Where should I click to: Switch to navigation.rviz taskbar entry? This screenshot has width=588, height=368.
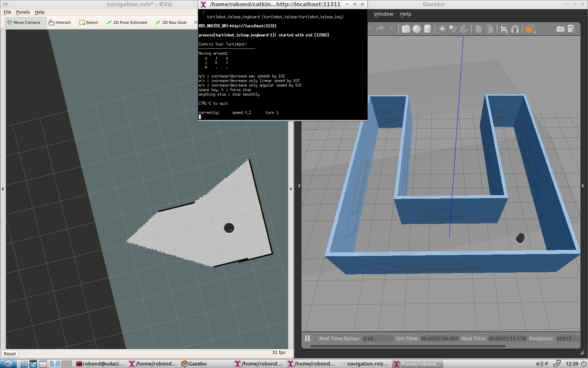click(x=364, y=364)
